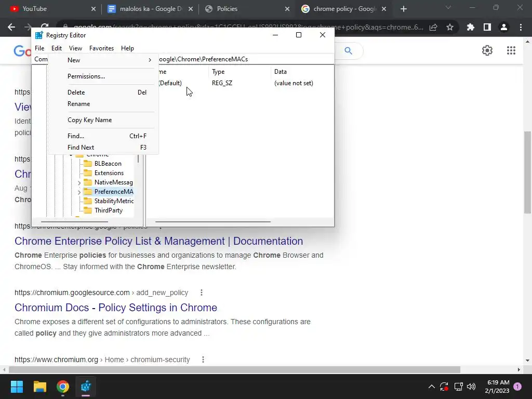Click the Edit menu in Registry Editor

click(x=56, y=48)
